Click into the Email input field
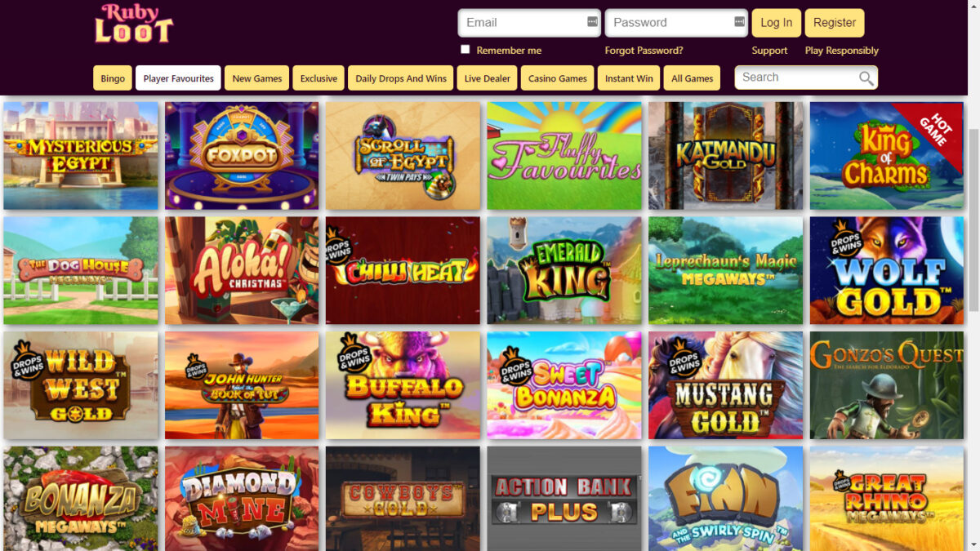The height and width of the screenshot is (551, 980). tap(529, 23)
